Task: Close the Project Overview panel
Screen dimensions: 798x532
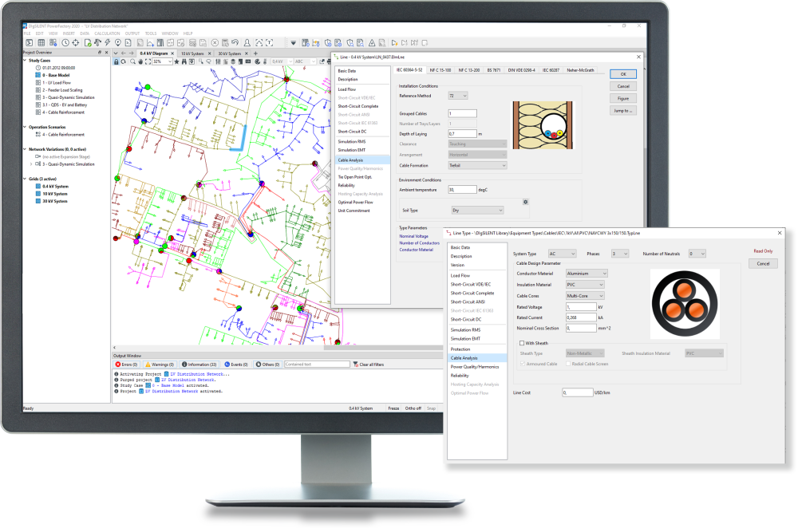Action: point(106,53)
